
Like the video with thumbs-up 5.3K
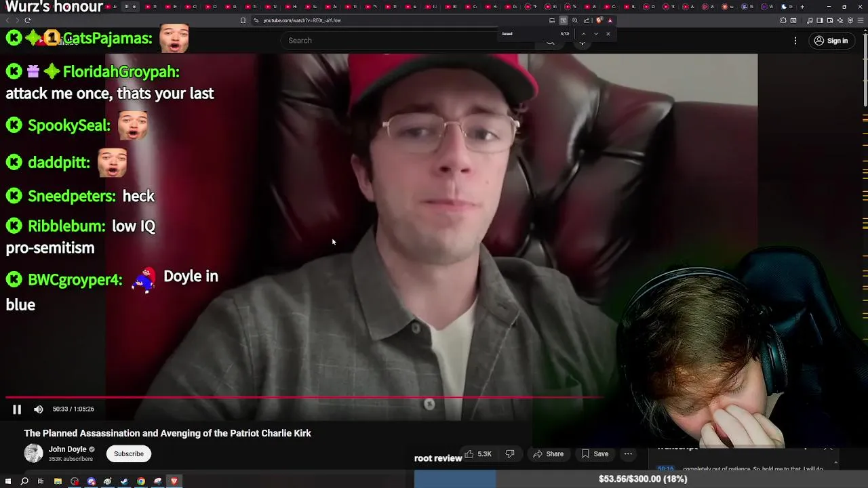point(478,453)
